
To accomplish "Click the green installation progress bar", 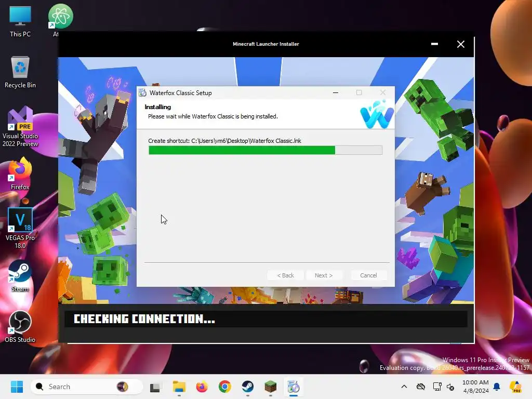I will pyautogui.click(x=265, y=150).
